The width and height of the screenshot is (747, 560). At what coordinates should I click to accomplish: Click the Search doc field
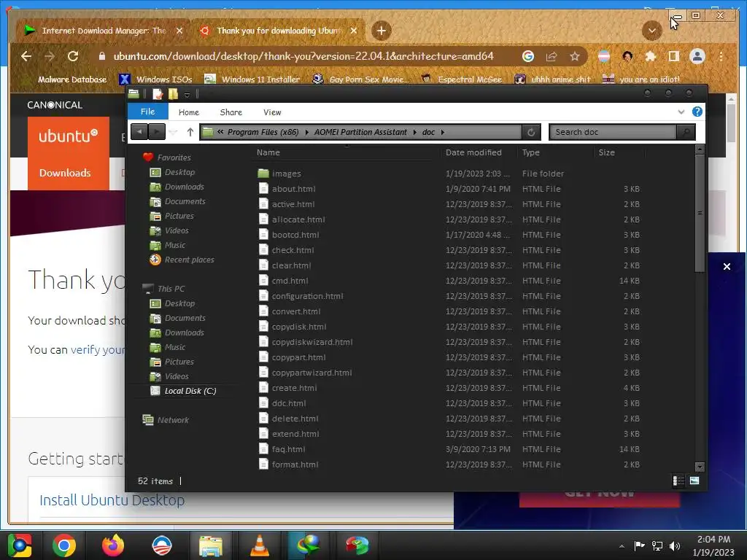(x=613, y=132)
